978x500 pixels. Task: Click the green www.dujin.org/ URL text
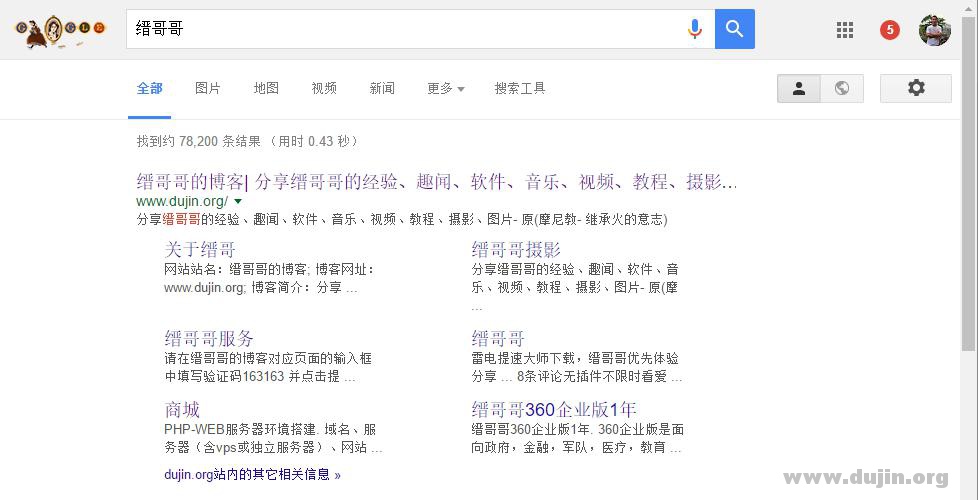(x=182, y=201)
